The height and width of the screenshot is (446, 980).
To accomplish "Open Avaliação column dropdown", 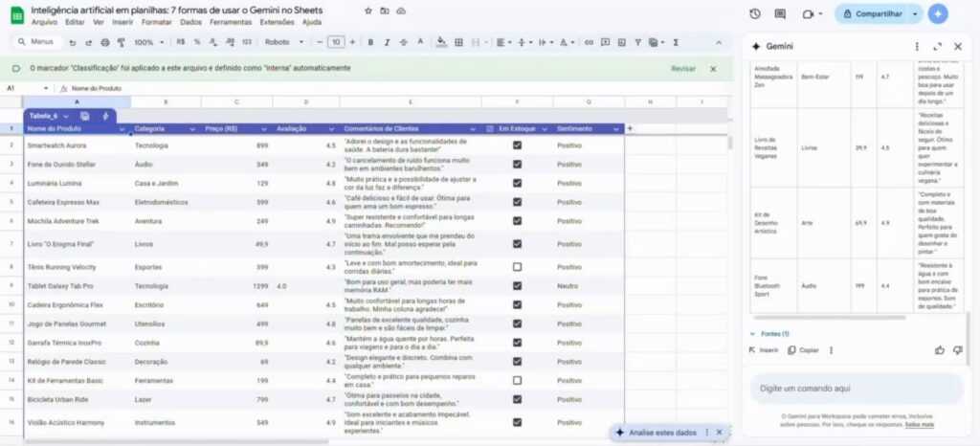I will coord(331,128).
